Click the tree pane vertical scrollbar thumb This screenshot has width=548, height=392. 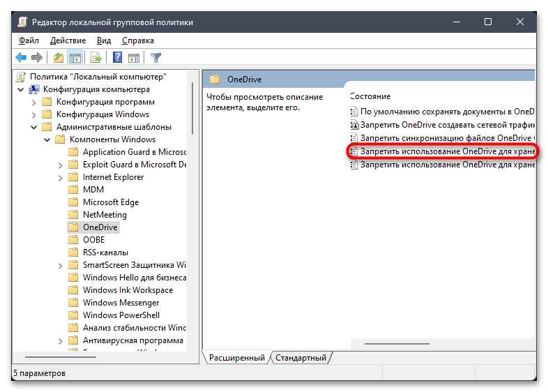(192, 108)
